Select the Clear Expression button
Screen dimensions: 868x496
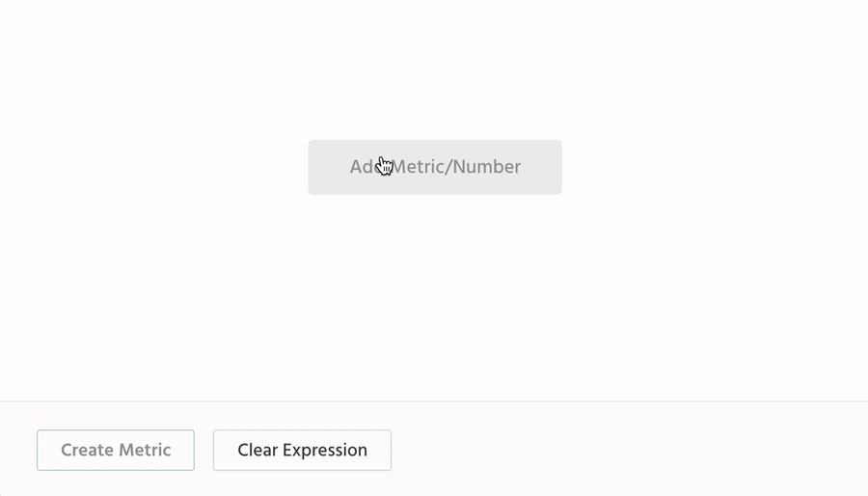pos(302,451)
